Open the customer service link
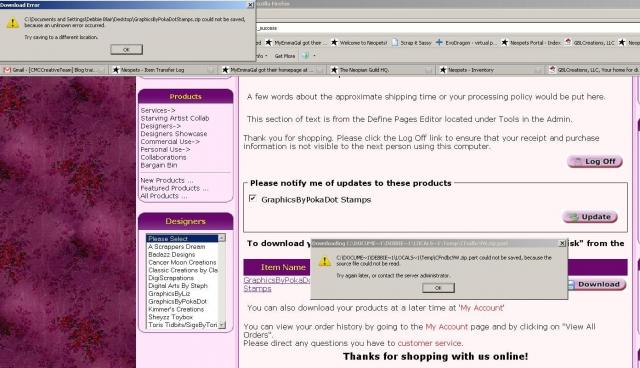The image size is (640, 368). (x=429, y=343)
